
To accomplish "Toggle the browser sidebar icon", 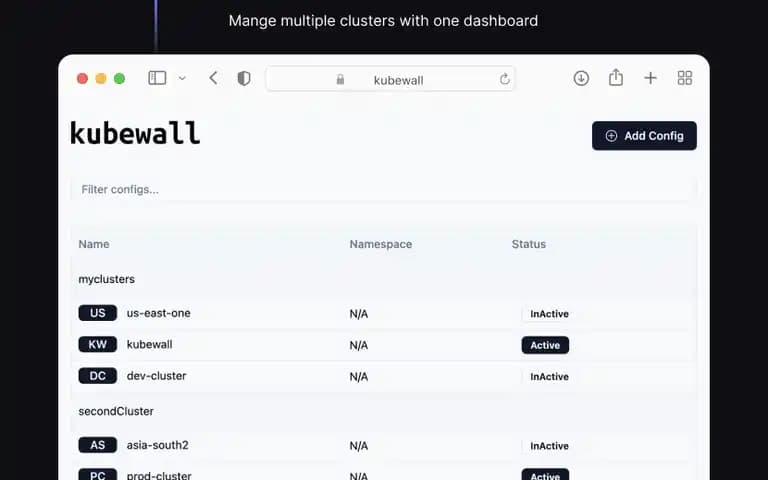I will pyautogui.click(x=157, y=78).
